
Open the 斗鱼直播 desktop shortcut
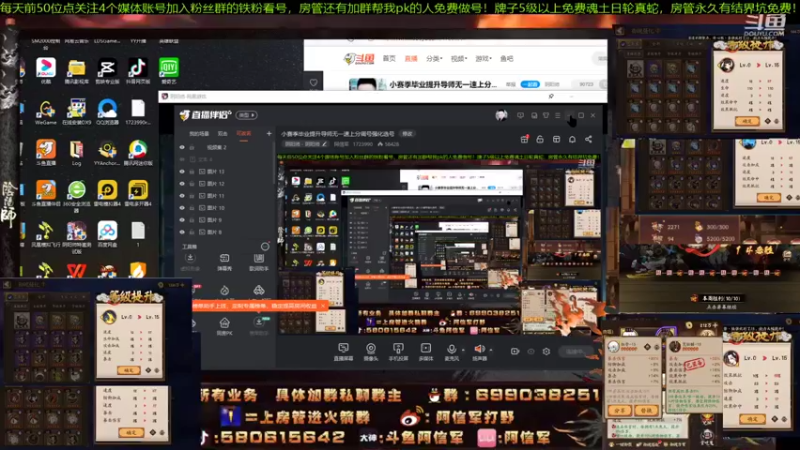click(45, 153)
